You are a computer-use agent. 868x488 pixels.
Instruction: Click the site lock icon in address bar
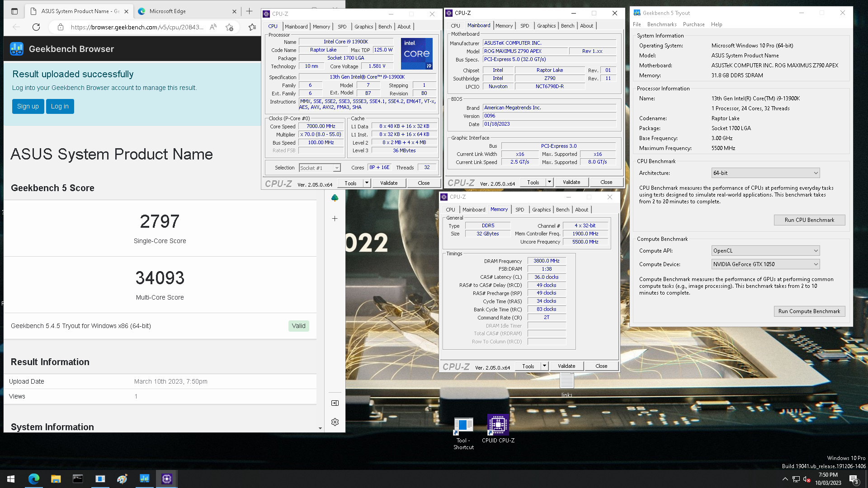[x=61, y=27]
